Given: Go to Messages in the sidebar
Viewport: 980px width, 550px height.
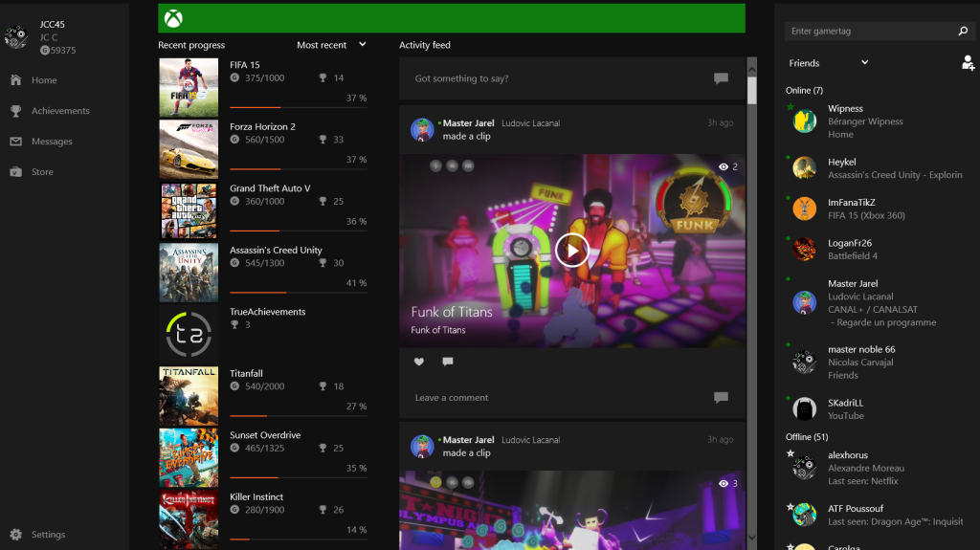Looking at the screenshot, I should [52, 142].
